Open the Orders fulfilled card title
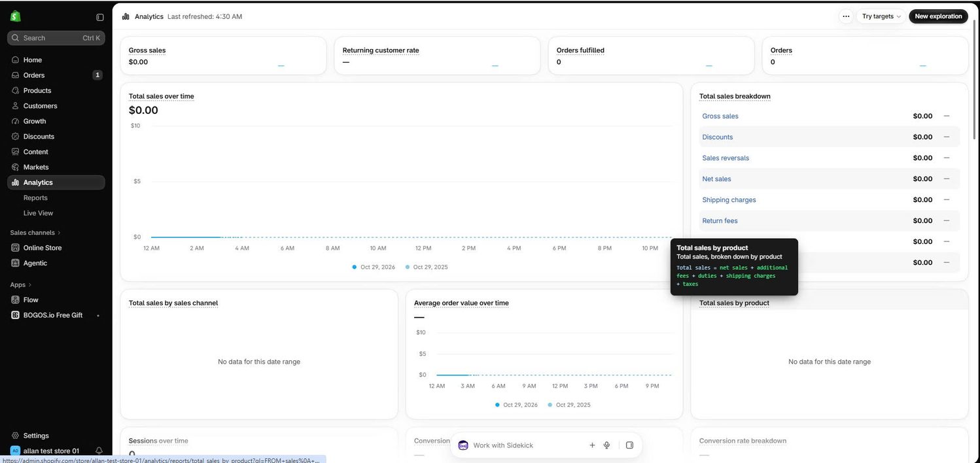Viewport: 980px width, 463px height. (580, 50)
